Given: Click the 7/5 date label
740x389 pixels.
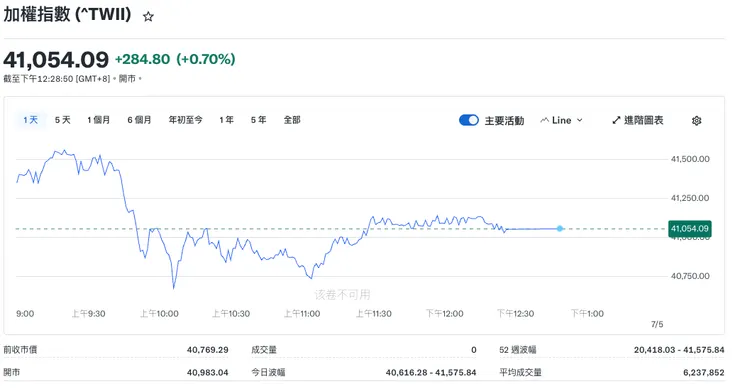Looking at the screenshot, I should point(657,324).
